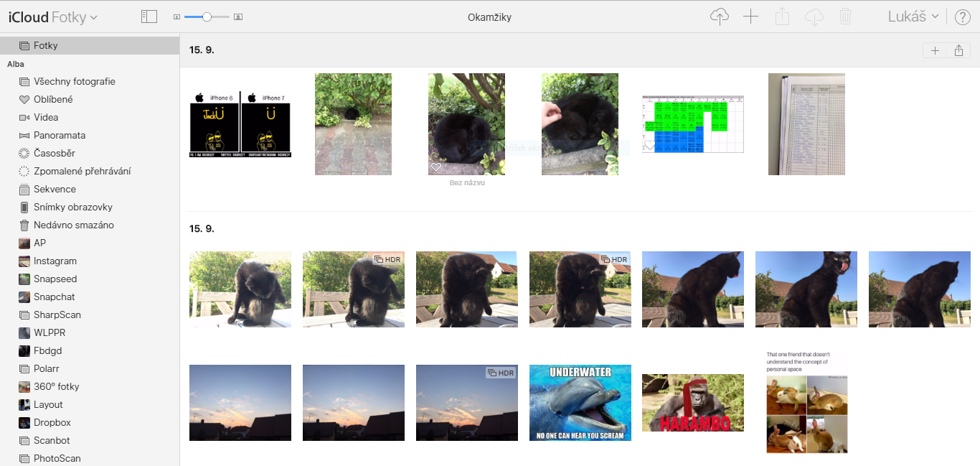Image resolution: width=980 pixels, height=466 pixels.
Task: Open the AP album
Action: (90, 243)
